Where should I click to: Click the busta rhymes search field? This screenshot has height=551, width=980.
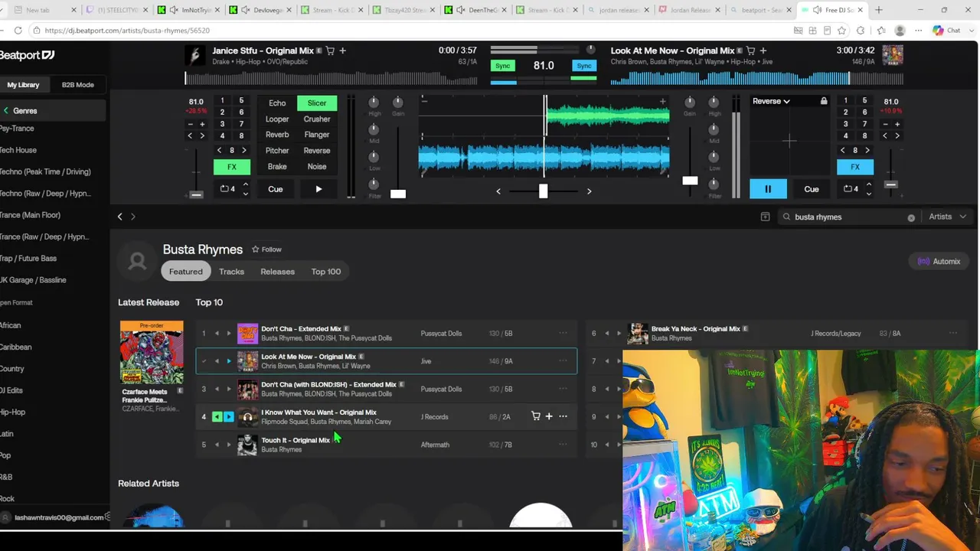point(849,217)
